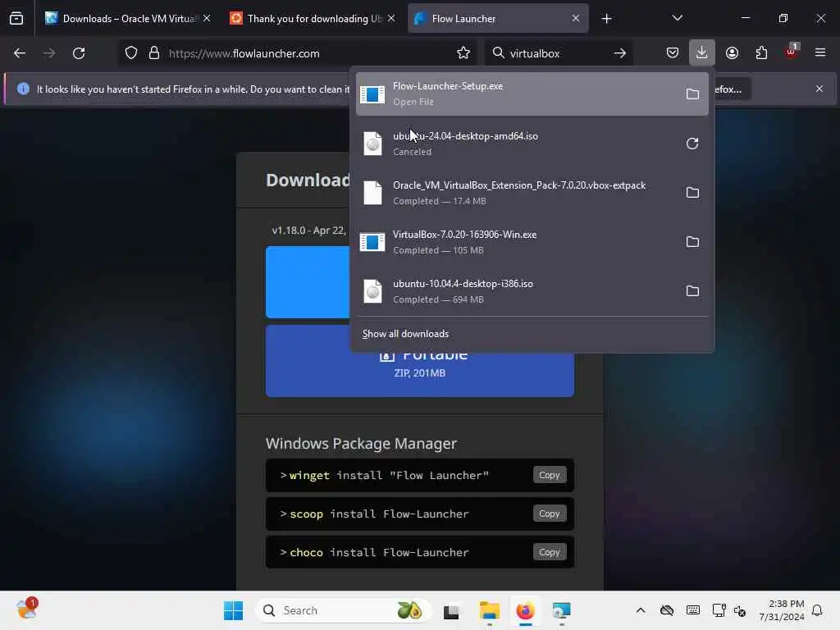Submit search with arrow beside virtualbox
This screenshot has height=630, width=840.
click(x=620, y=53)
